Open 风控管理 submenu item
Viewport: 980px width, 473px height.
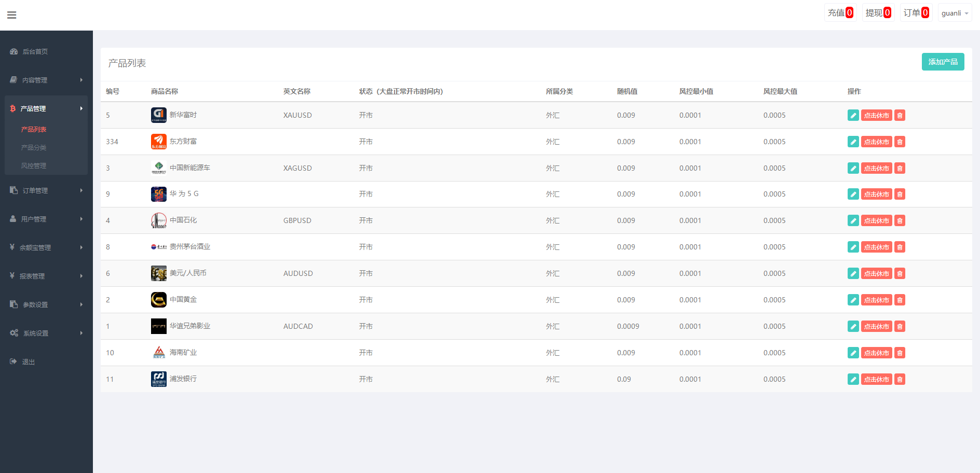click(x=34, y=166)
